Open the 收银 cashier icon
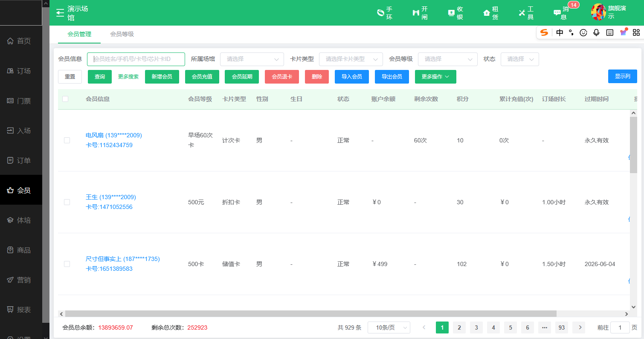This screenshot has width=644, height=339. [455, 12]
